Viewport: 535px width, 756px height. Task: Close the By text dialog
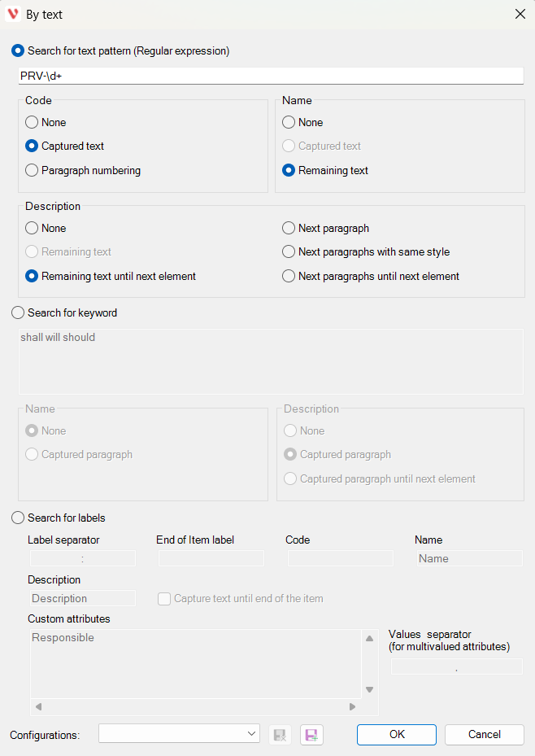tap(520, 14)
